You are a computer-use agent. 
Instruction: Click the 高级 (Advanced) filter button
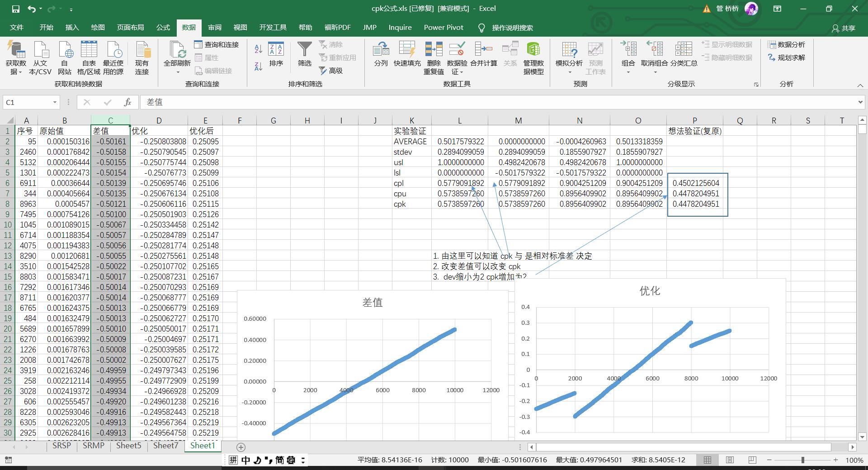coord(331,71)
